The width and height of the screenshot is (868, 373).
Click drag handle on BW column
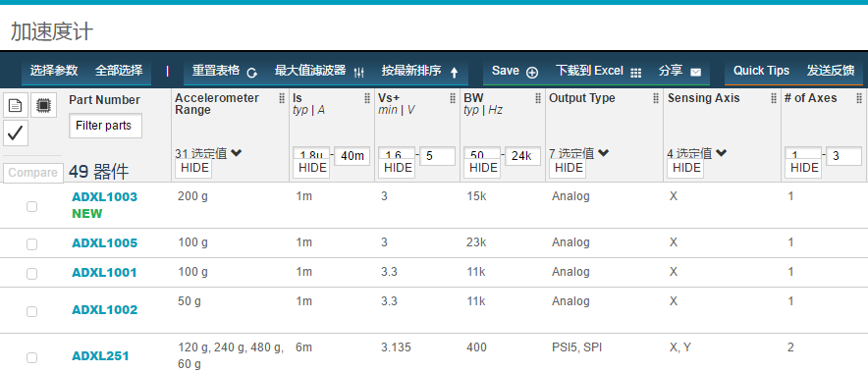coord(538,98)
